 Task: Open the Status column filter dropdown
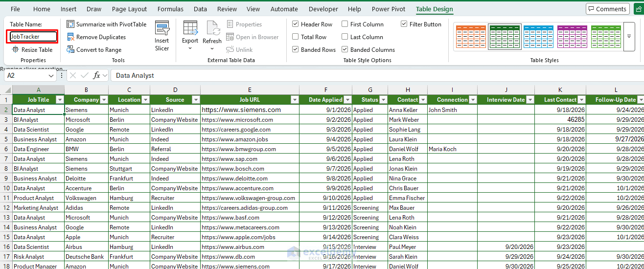point(383,100)
